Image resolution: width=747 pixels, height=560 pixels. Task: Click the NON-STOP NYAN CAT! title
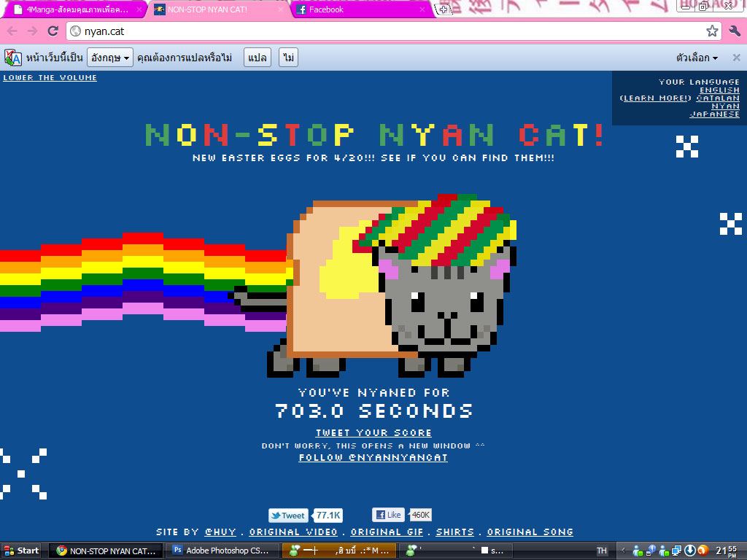374,135
